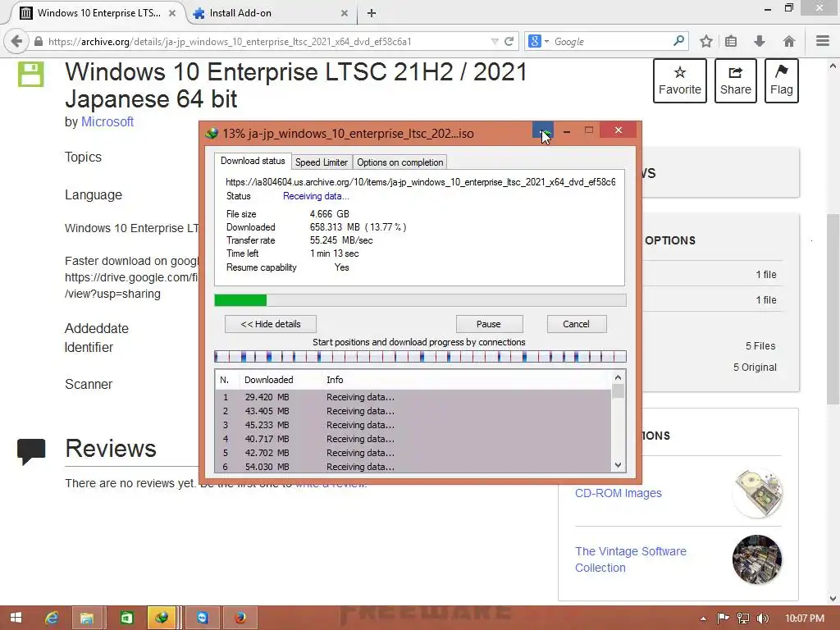Click the Vintage Software Collection thumbnail

pyautogui.click(x=757, y=559)
